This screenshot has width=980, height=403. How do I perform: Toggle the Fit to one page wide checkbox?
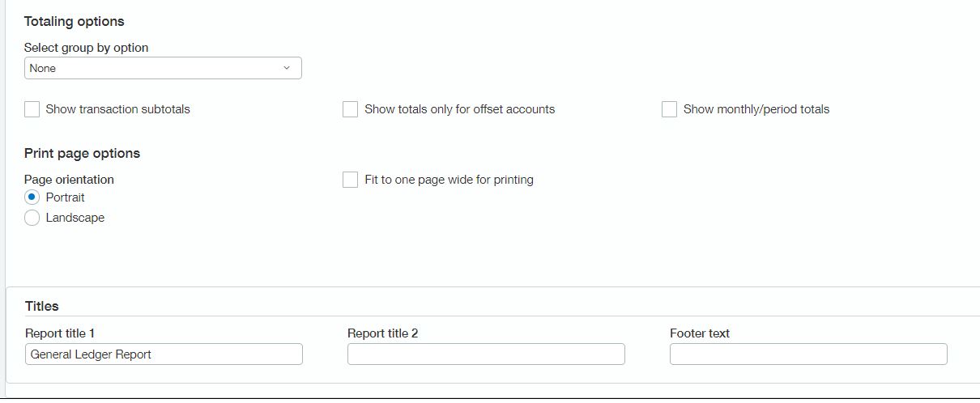[x=351, y=180]
